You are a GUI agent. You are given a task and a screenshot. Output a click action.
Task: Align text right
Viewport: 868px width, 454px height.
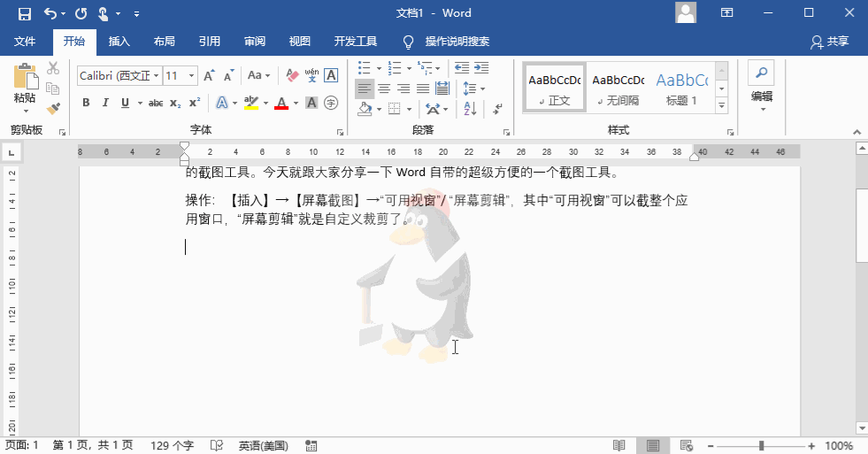[x=403, y=88]
